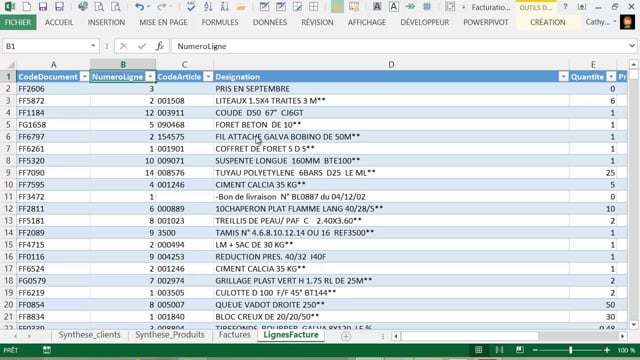Open the FICHIER tab
Image resolution: width=640 pixels, height=360 pixels.
click(x=18, y=22)
